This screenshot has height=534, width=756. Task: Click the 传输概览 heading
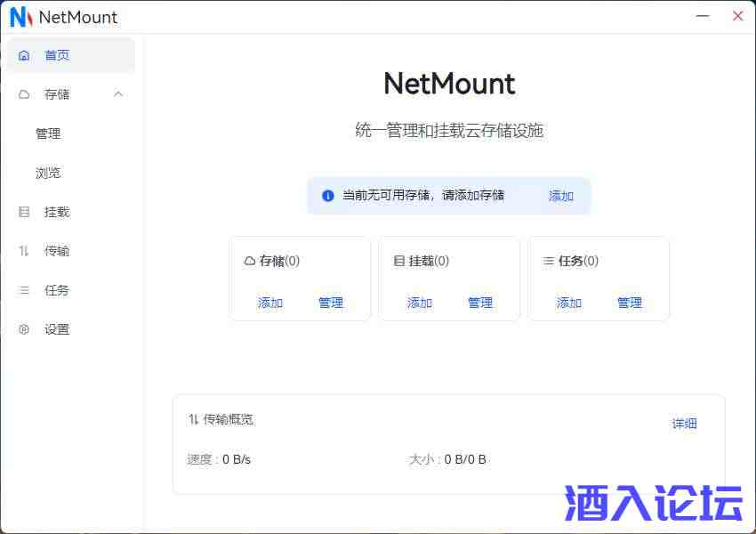(x=228, y=419)
